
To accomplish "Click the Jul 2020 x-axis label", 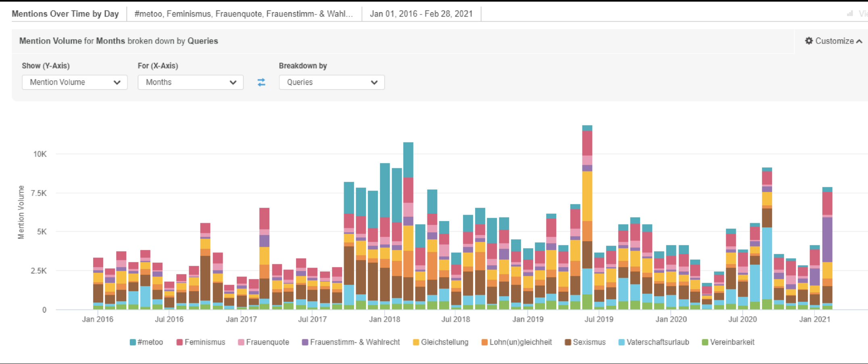I will (x=743, y=319).
